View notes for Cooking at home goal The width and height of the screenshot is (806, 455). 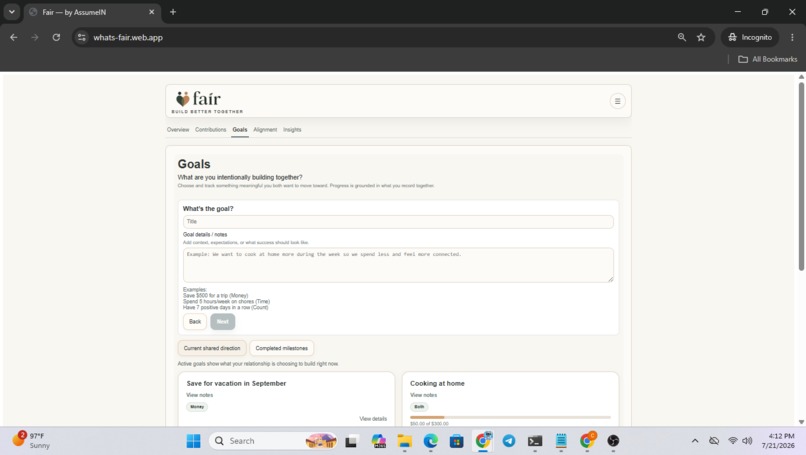coord(424,395)
